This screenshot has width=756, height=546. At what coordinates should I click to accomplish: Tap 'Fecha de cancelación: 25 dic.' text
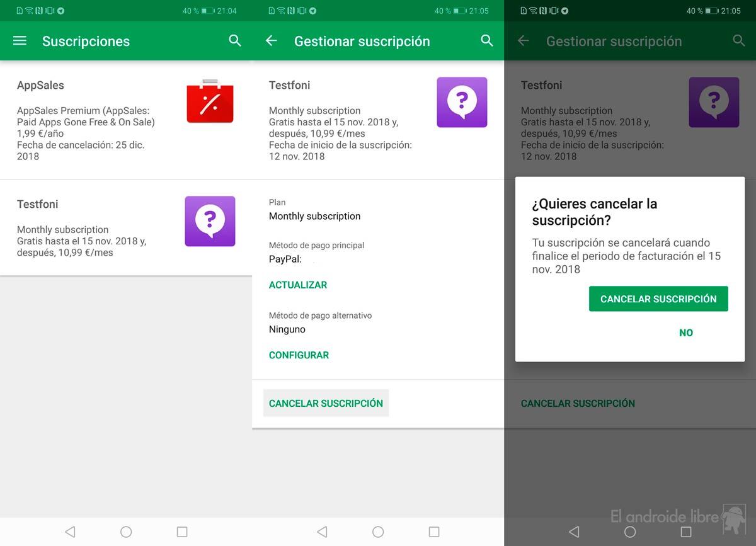coord(81,145)
